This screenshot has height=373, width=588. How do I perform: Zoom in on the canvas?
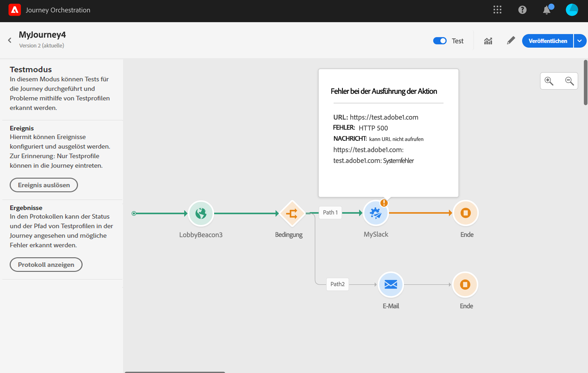549,81
